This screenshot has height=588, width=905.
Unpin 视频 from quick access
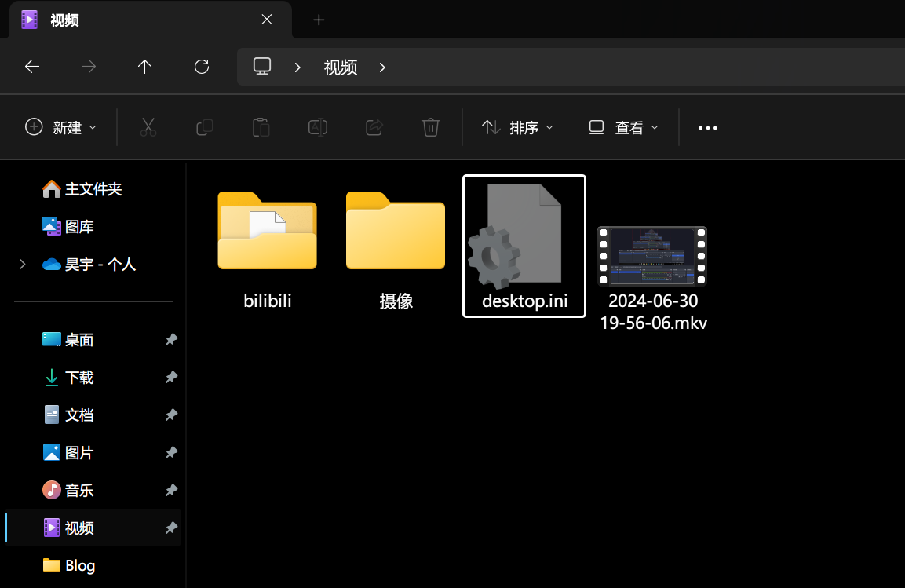tap(171, 528)
